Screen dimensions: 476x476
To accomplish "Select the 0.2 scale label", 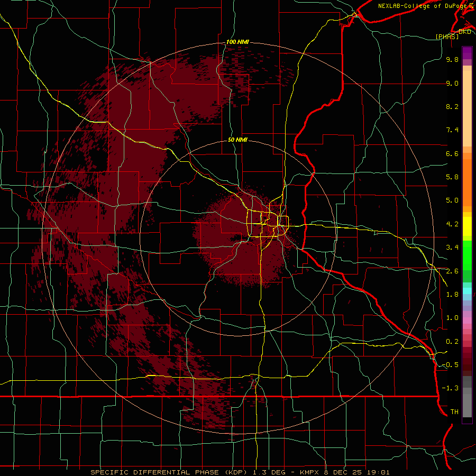I will 452,342.
